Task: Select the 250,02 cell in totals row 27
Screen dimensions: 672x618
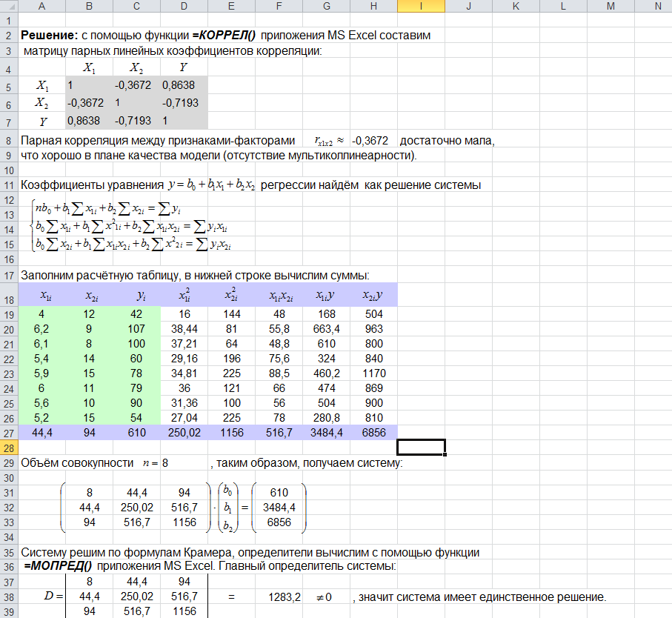Action: pyautogui.click(x=183, y=432)
